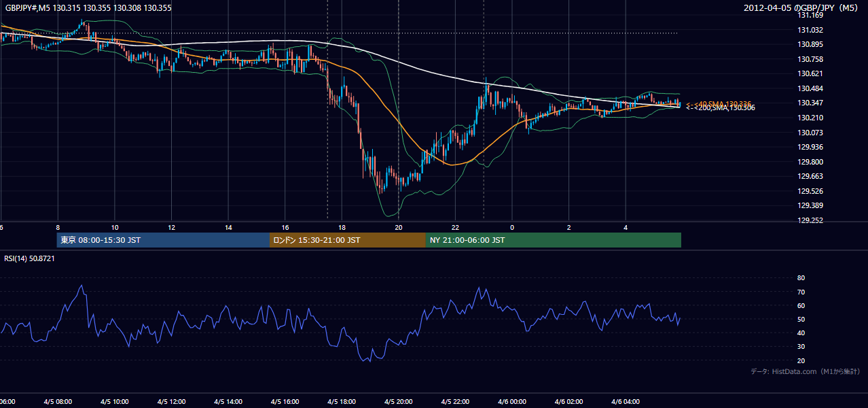Click the GBPJPY#,M5 price header text
The image size is (868, 408).
pyautogui.click(x=88, y=7)
